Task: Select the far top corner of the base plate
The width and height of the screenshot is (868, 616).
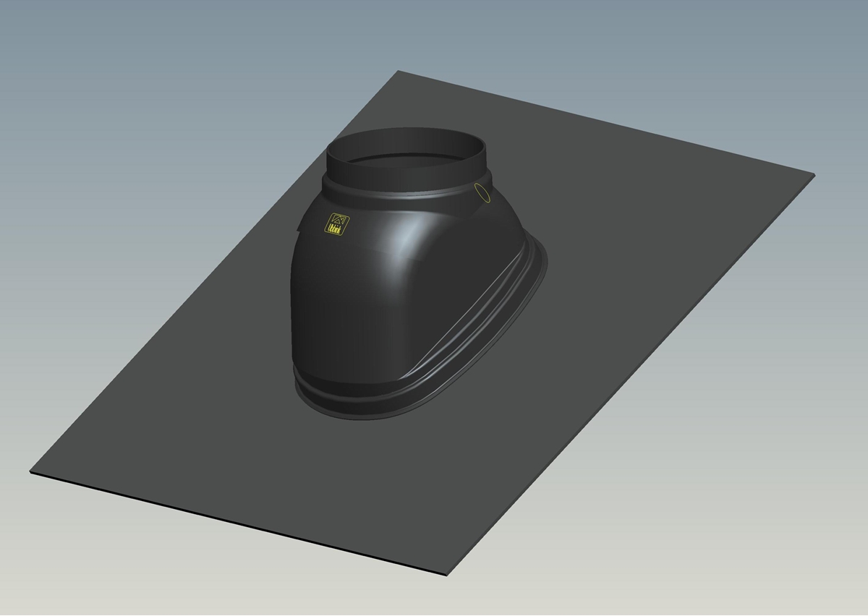Action: coord(400,72)
